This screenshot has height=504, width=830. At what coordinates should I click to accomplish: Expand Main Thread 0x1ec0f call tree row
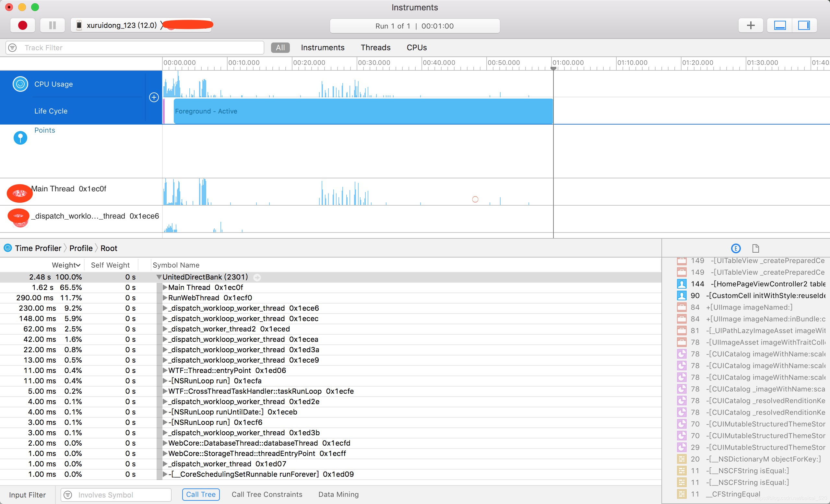165,288
